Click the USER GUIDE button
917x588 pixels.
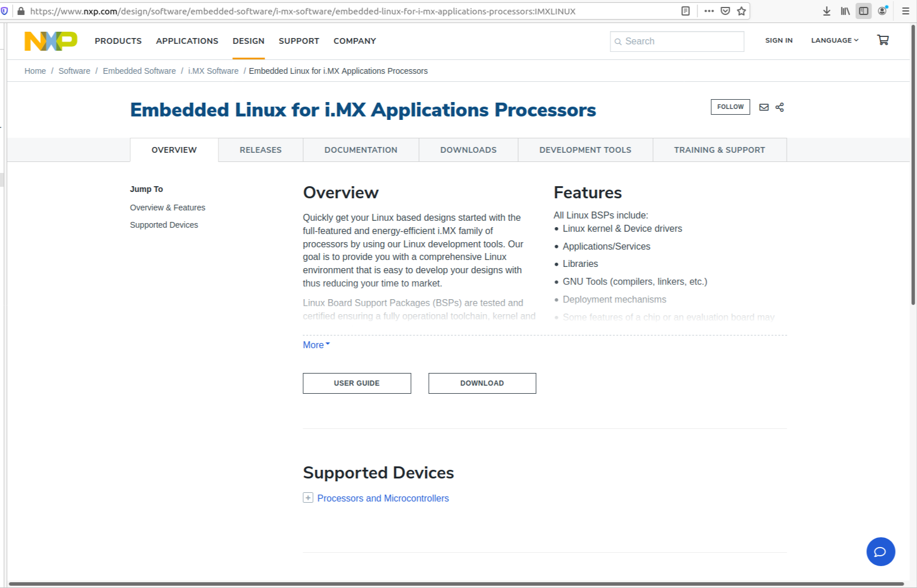pyautogui.click(x=357, y=383)
